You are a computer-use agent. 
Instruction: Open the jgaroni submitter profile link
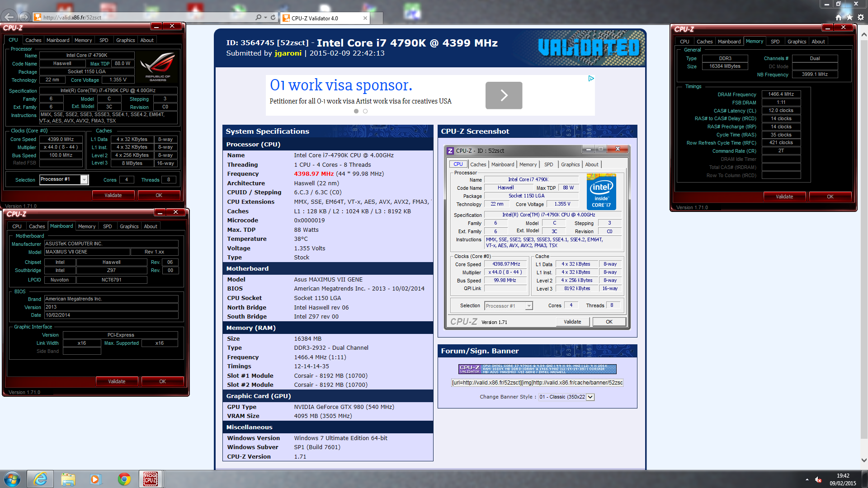[288, 53]
